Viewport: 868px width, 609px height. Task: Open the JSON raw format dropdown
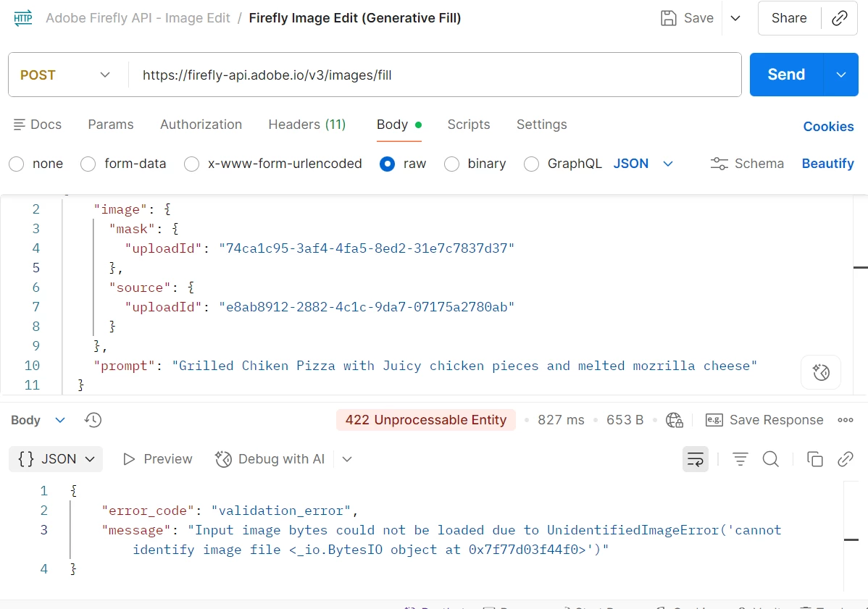coord(643,164)
